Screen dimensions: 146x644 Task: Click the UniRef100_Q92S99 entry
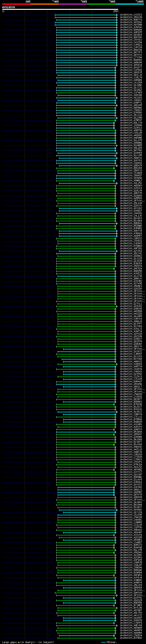131,337
